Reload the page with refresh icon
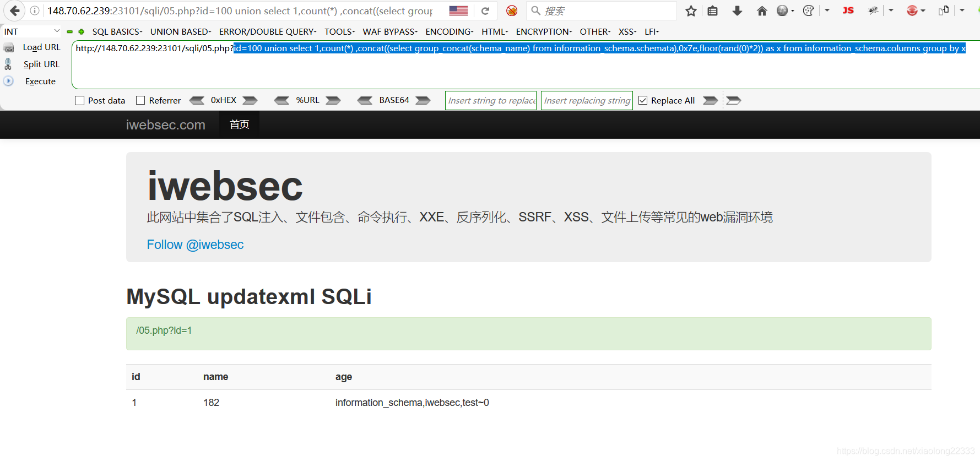 coord(485,10)
